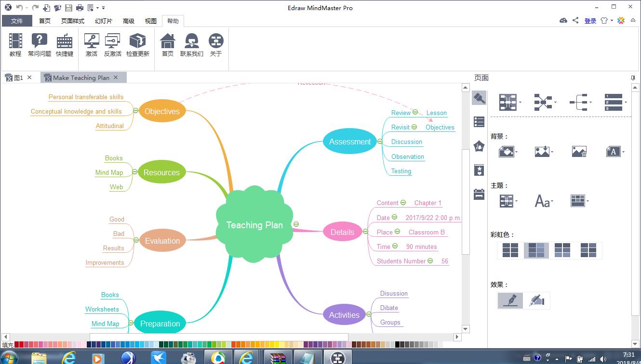Image resolution: width=641 pixels, height=364 pixels.
Task: Open the theme font Aa dropdown
Action: [x=544, y=201]
